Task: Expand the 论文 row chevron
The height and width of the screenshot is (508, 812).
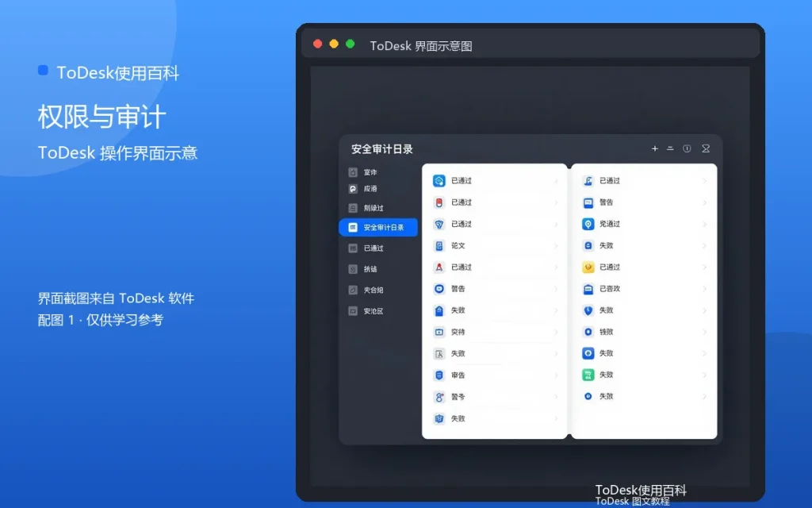Action: (x=556, y=246)
